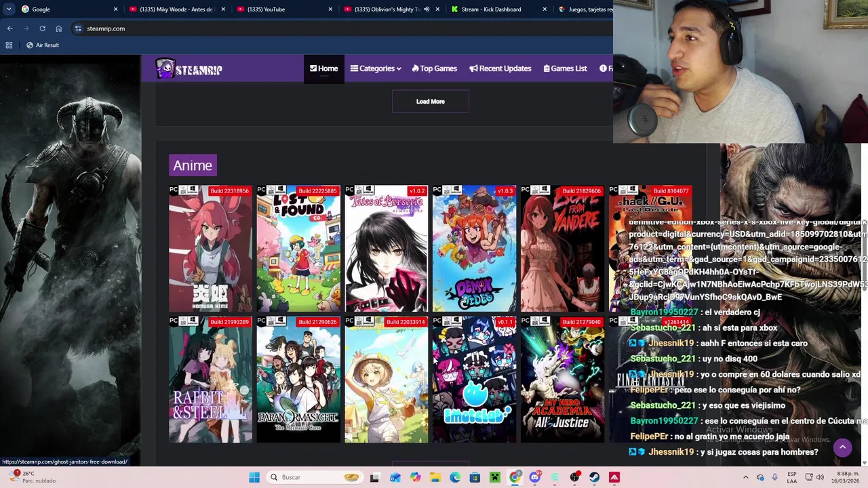Open the Games List menu item
The height and width of the screenshot is (488, 868).
565,68
